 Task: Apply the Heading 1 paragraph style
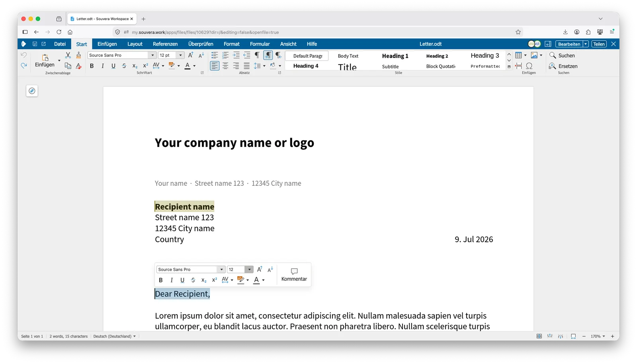[x=395, y=56]
